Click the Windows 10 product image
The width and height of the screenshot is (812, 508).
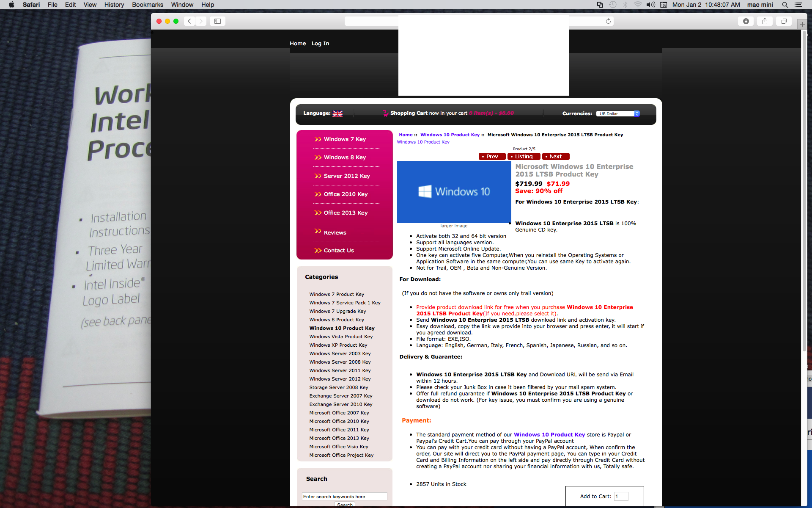(x=454, y=192)
